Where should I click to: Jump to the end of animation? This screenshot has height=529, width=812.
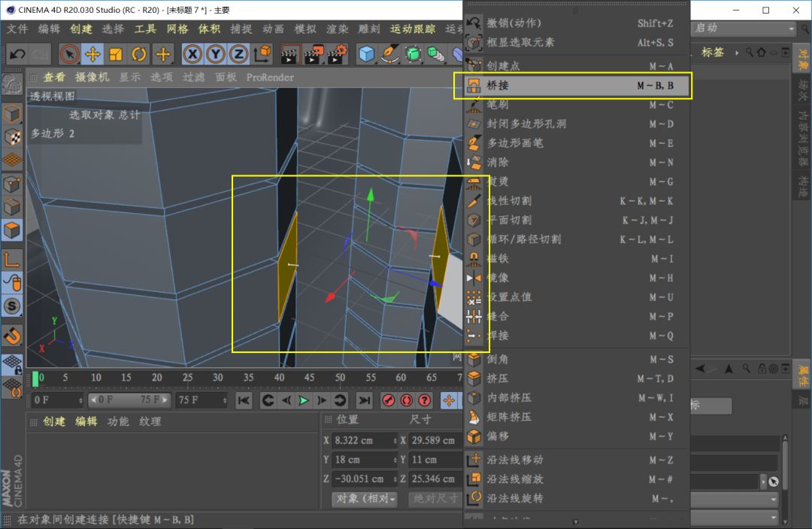(x=364, y=400)
